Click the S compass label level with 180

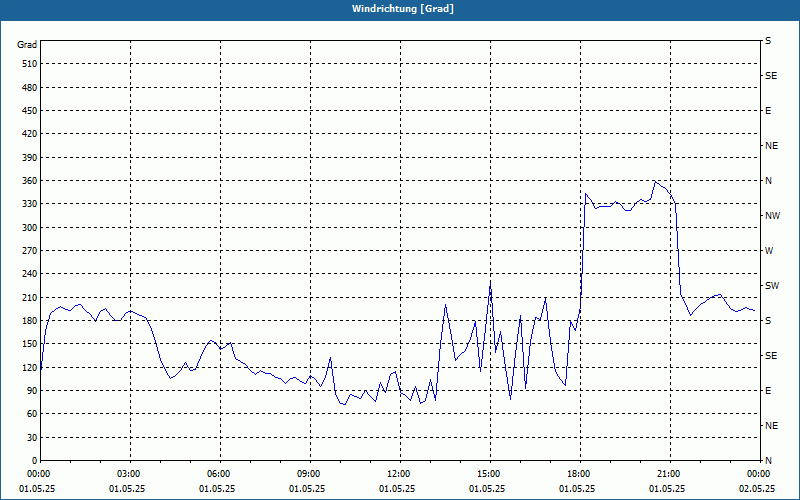[768, 321]
